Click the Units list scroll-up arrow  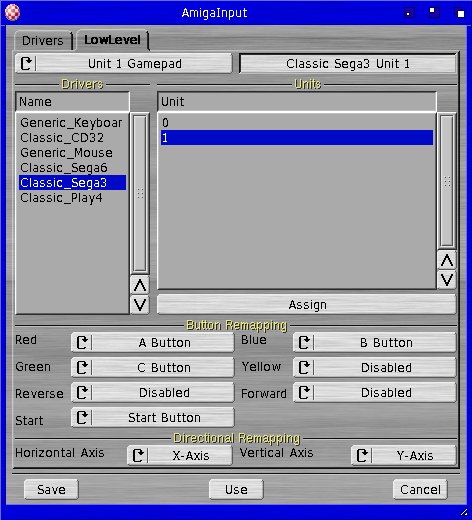point(447,260)
